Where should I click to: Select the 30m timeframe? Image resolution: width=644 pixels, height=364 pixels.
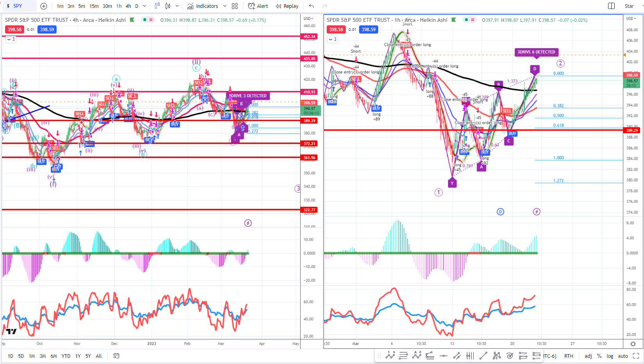(107, 6)
